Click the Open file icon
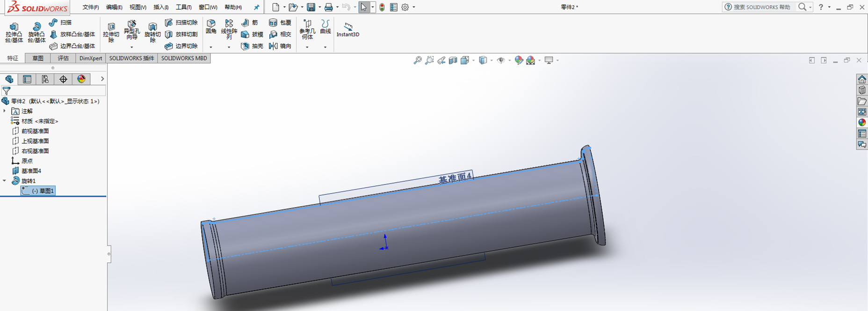868x311 pixels. (x=293, y=7)
